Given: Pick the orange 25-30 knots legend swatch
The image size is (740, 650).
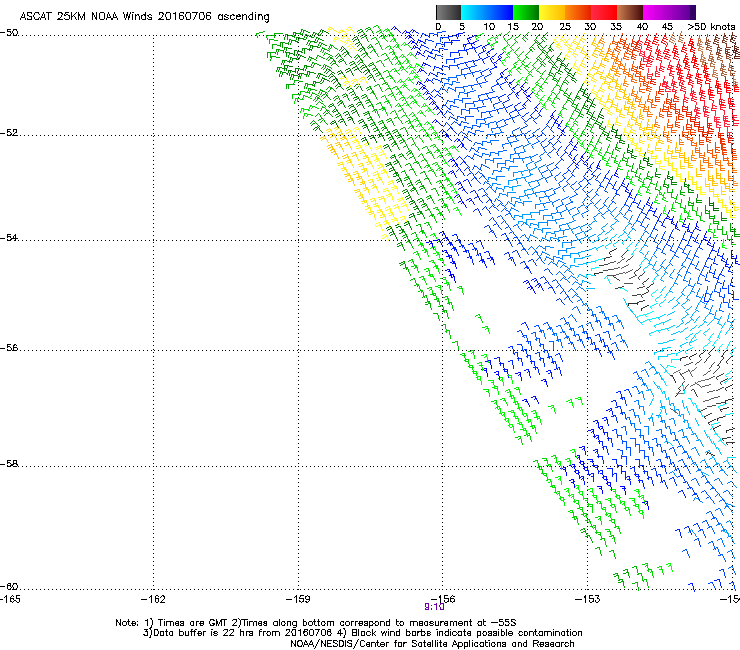Looking at the screenshot, I should coord(578,12).
